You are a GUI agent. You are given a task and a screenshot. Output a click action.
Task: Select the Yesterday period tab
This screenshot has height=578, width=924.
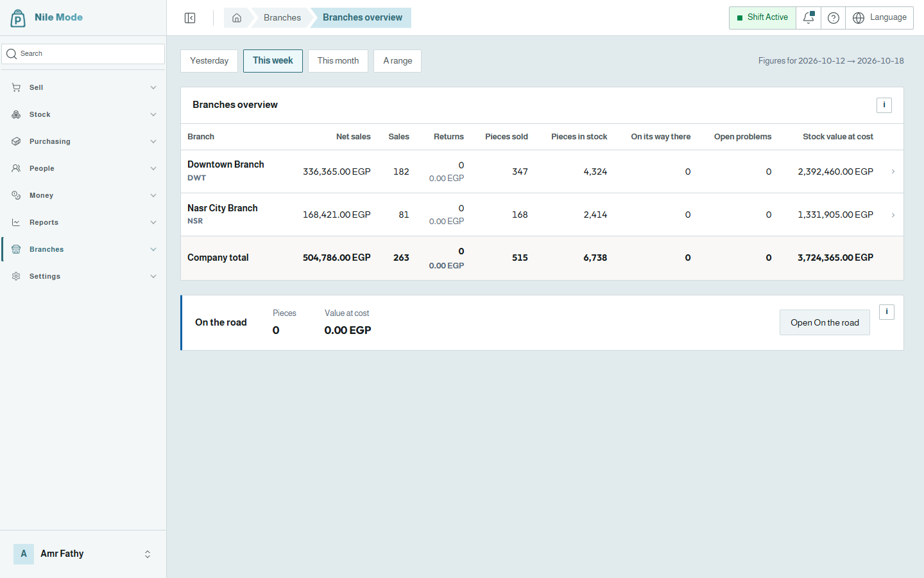click(x=209, y=61)
